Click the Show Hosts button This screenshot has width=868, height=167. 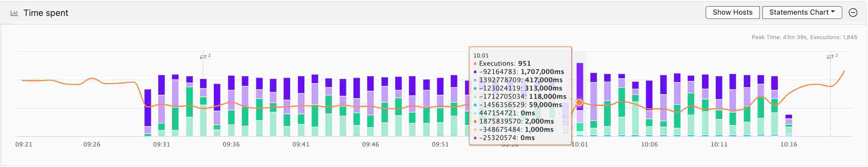(732, 13)
